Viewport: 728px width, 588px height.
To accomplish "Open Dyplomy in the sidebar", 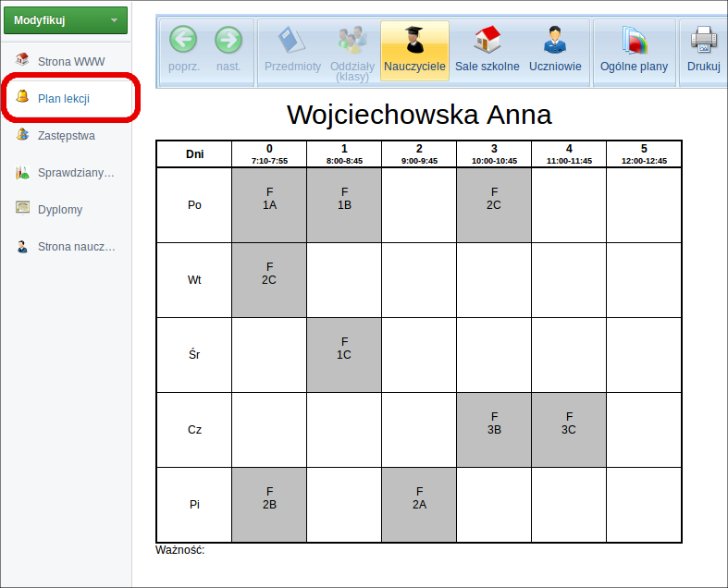I will (x=60, y=210).
